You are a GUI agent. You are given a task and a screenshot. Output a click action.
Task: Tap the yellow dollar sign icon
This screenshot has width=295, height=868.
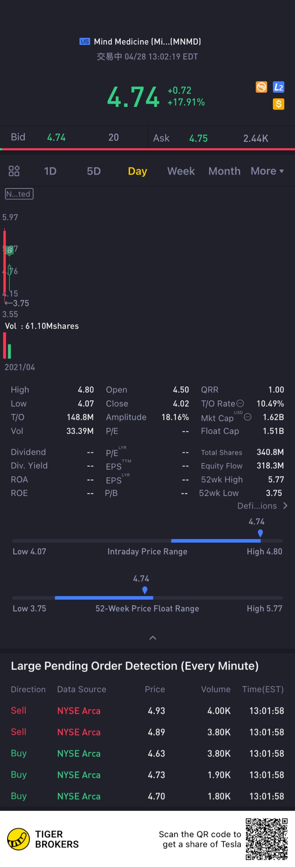278,104
